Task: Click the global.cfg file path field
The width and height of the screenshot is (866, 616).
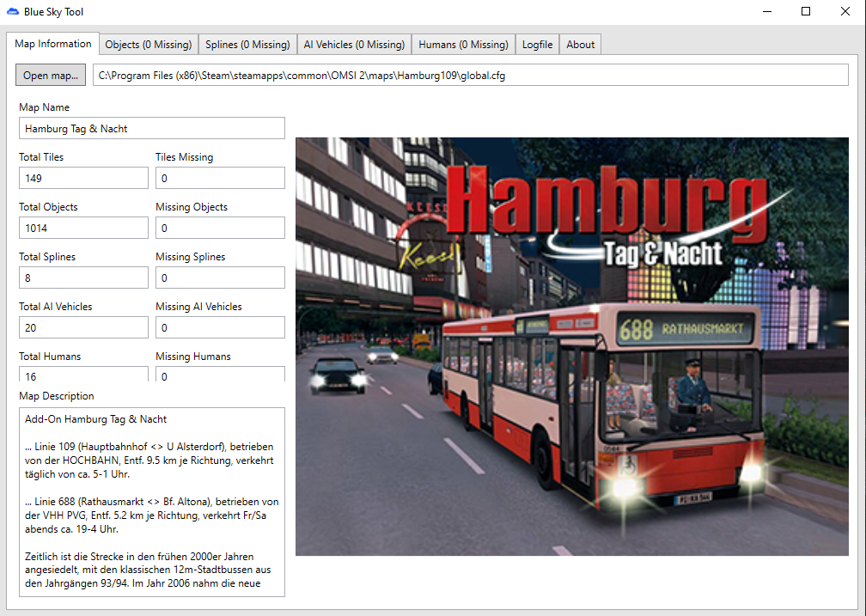Action: [470, 76]
